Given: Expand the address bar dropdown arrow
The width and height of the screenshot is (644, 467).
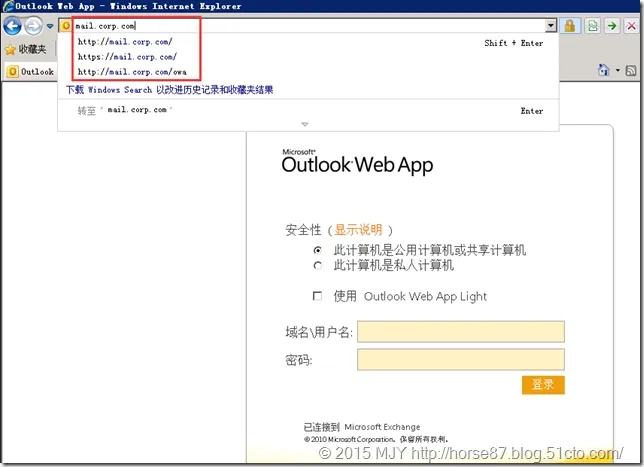Looking at the screenshot, I should point(551,26).
